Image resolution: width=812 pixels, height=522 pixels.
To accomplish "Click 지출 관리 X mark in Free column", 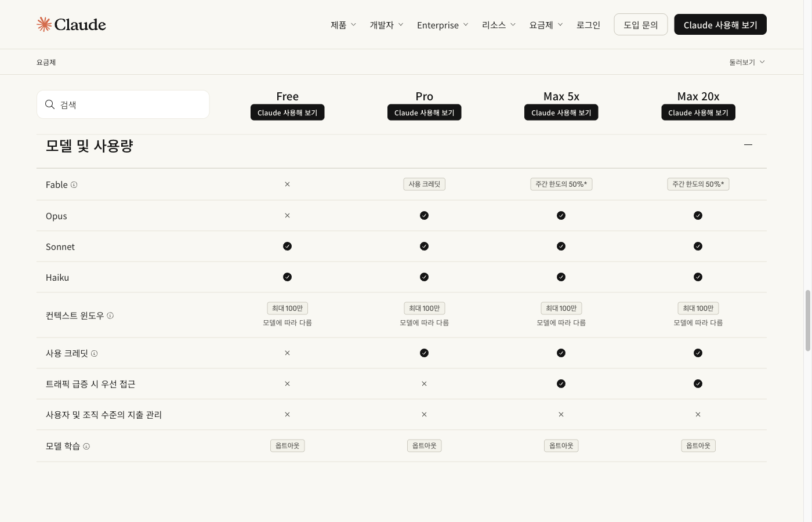I will point(287,415).
